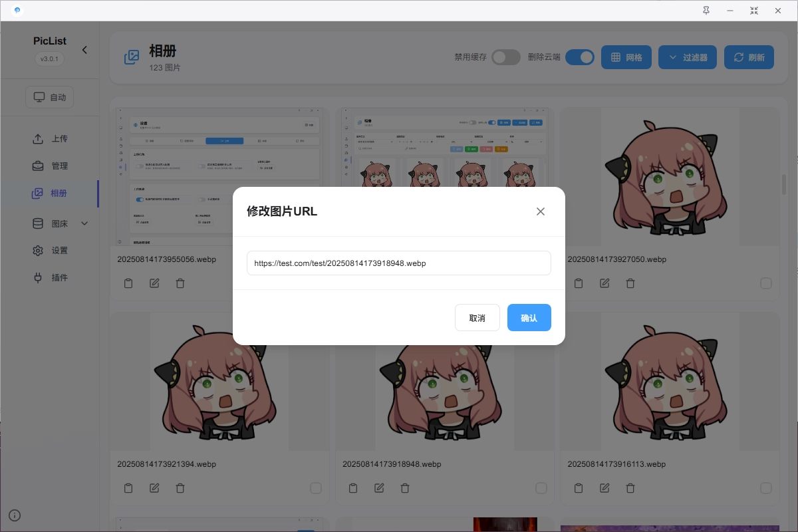Cancel the dialog with 取消
This screenshot has height=532, width=798.
click(x=477, y=318)
